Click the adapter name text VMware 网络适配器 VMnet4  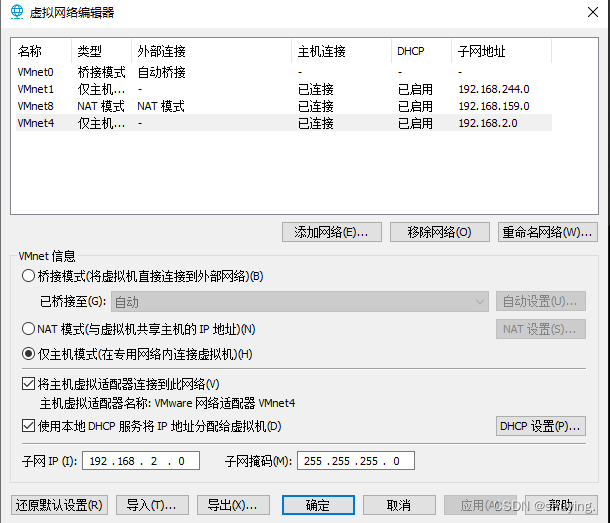pyautogui.click(x=224, y=403)
